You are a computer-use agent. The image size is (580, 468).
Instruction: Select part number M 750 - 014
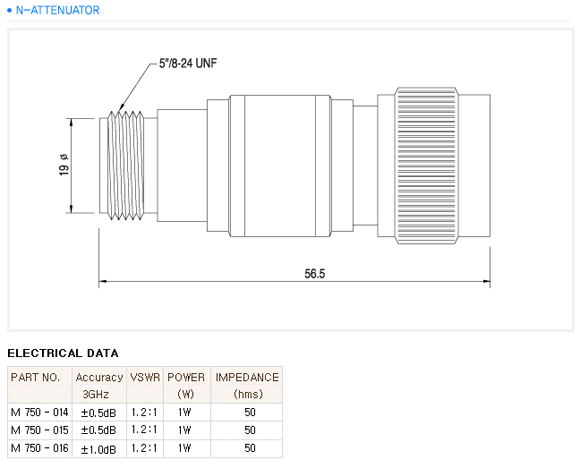click(x=40, y=412)
